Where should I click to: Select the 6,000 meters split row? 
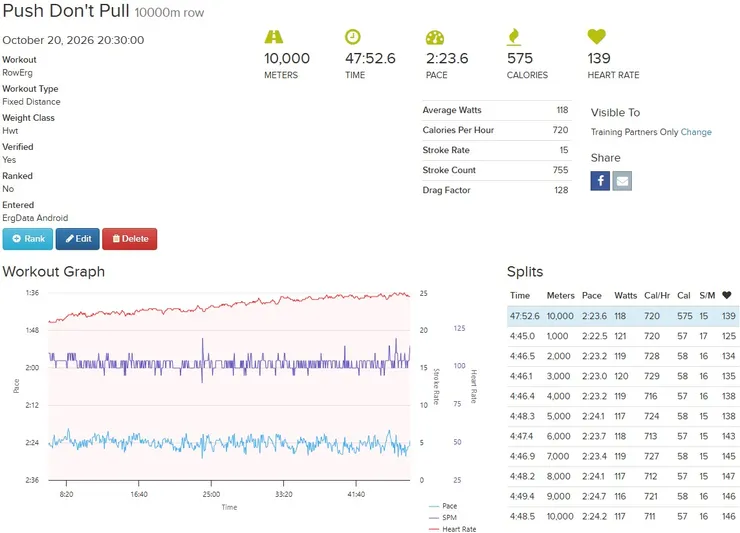(x=623, y=436)
